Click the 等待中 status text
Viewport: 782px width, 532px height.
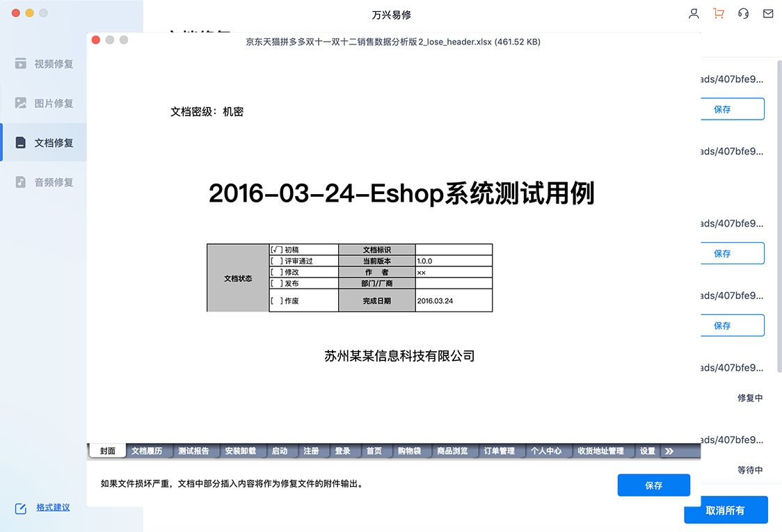750,469
